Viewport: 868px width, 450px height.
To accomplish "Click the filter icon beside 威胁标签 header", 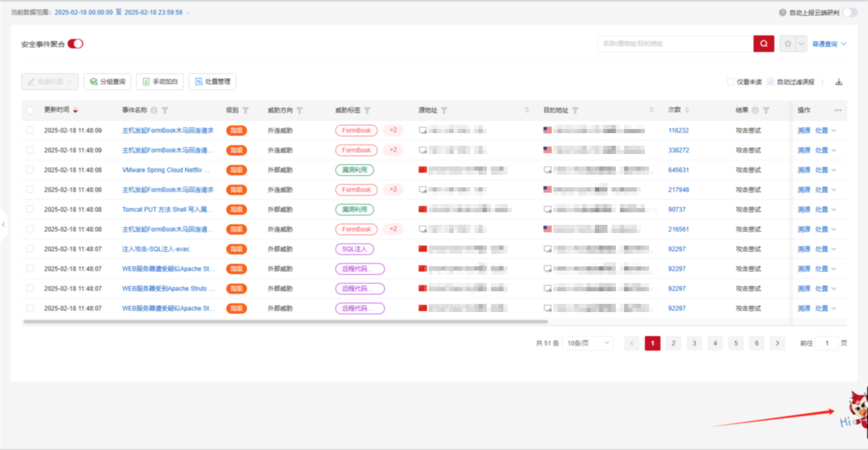I will pos(367,110).
